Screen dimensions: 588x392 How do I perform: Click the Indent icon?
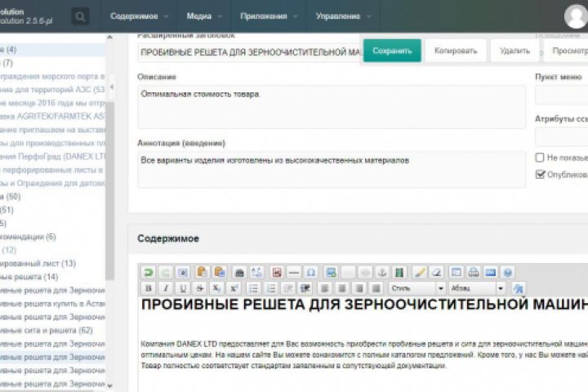(x=305, y=288)
